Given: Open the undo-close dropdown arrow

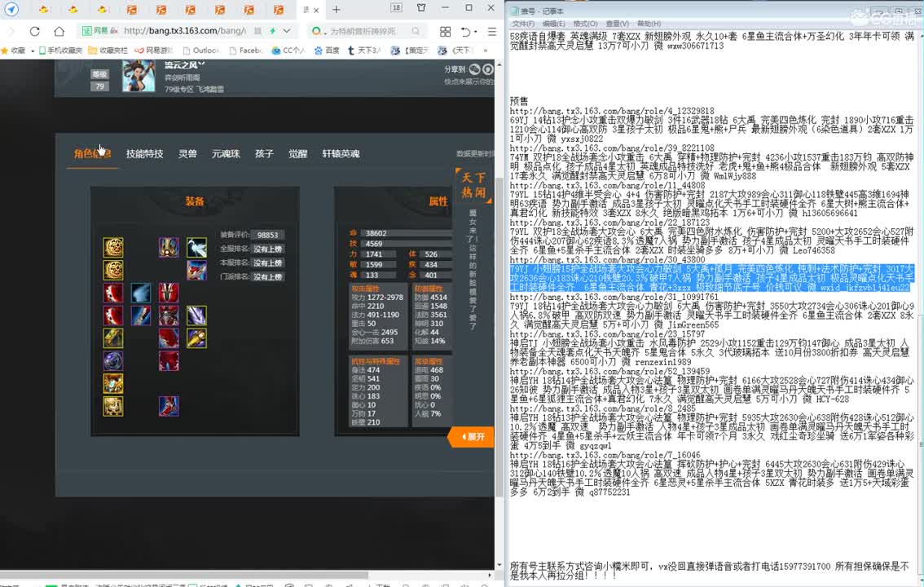Looking at the screenshot, I should (x=476, y=31).
